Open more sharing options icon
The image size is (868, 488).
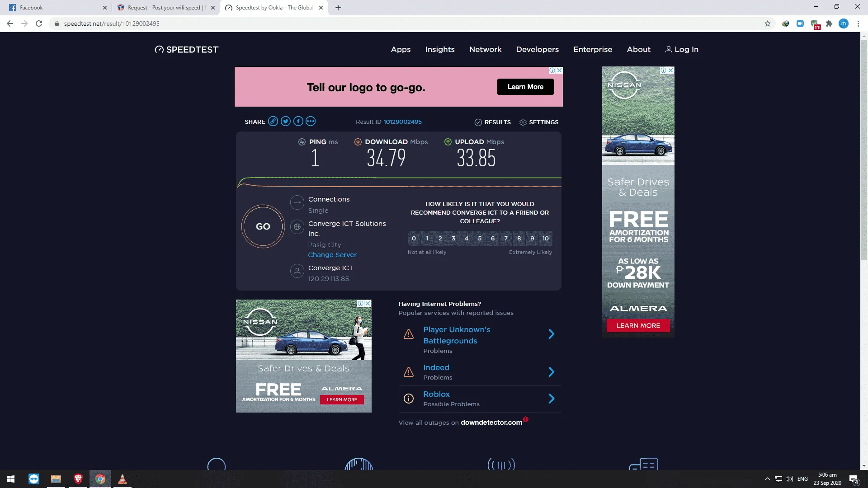click(311, 122)
